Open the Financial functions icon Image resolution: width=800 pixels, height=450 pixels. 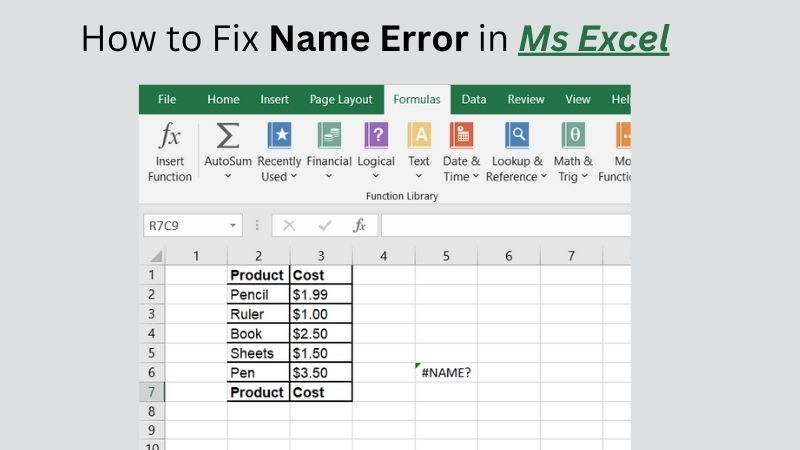[x=329, y=135]
